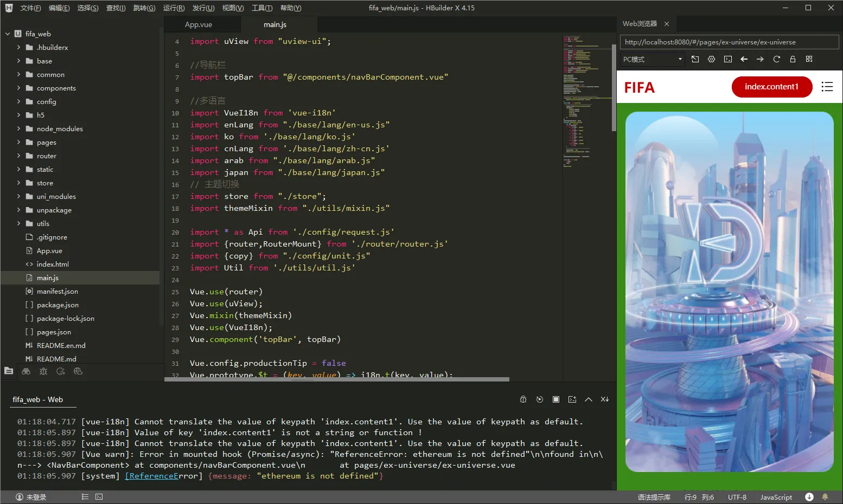Switch to the App.vue editor tab
The width and height of the screenshot is (843, 504).
(x=199, y=24)
